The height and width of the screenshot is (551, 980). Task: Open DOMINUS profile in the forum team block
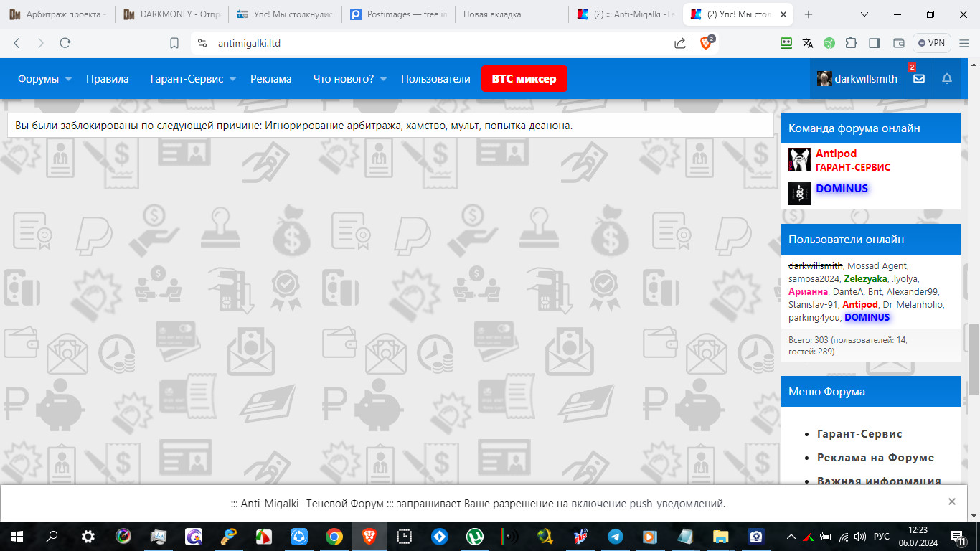(x=842, y=188)
